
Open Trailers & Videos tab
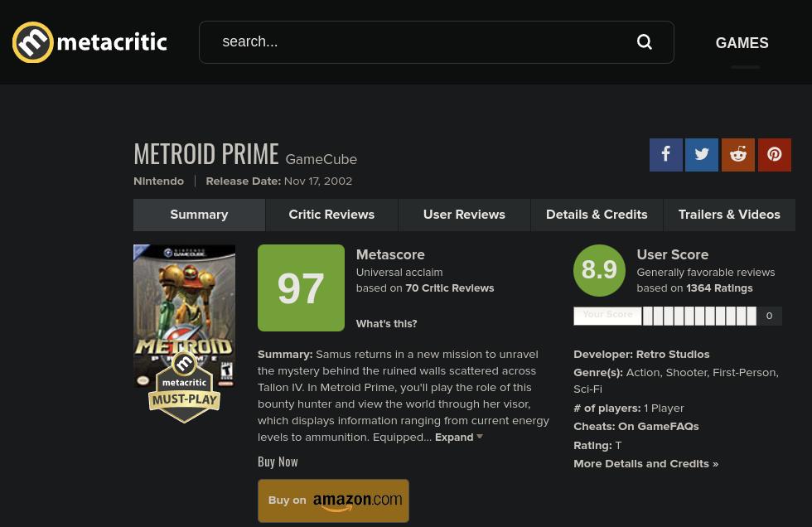[729, 215]
